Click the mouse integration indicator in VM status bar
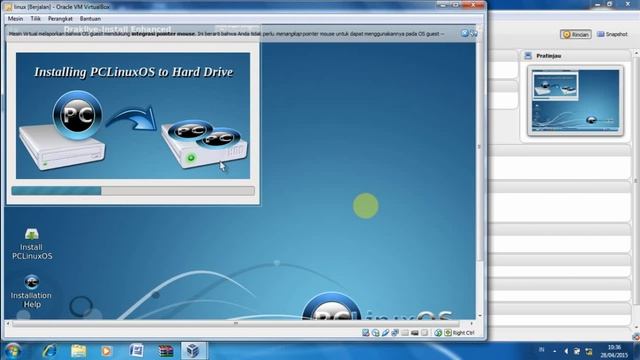This screenshot has height=360, width=640. [438, 333]
